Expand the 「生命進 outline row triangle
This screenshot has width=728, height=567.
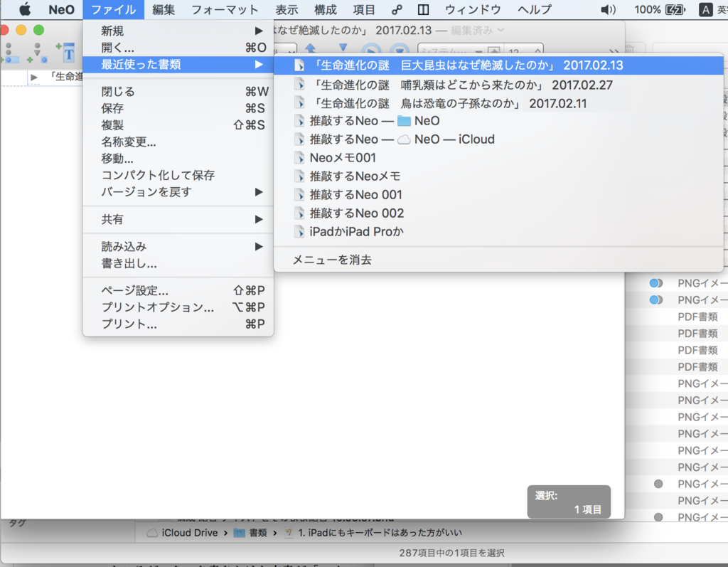tap(34, 77)
